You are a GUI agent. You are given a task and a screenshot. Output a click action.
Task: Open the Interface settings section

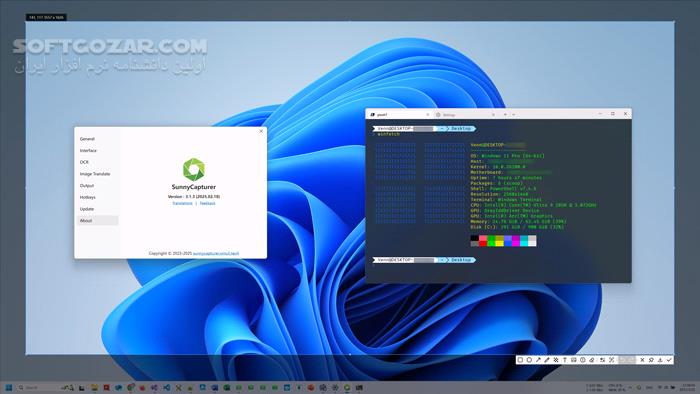tap(88, 150)
